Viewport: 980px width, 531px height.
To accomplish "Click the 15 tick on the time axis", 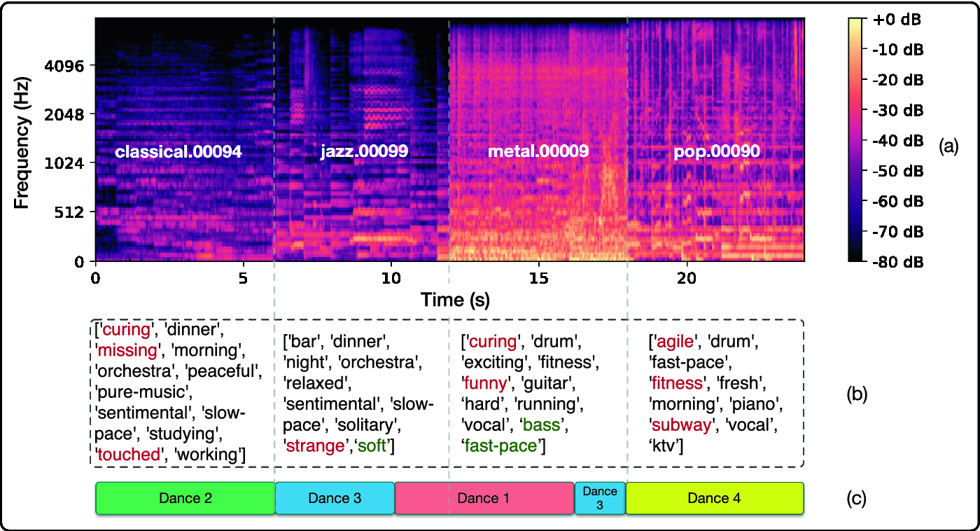I will pos(538,277).
